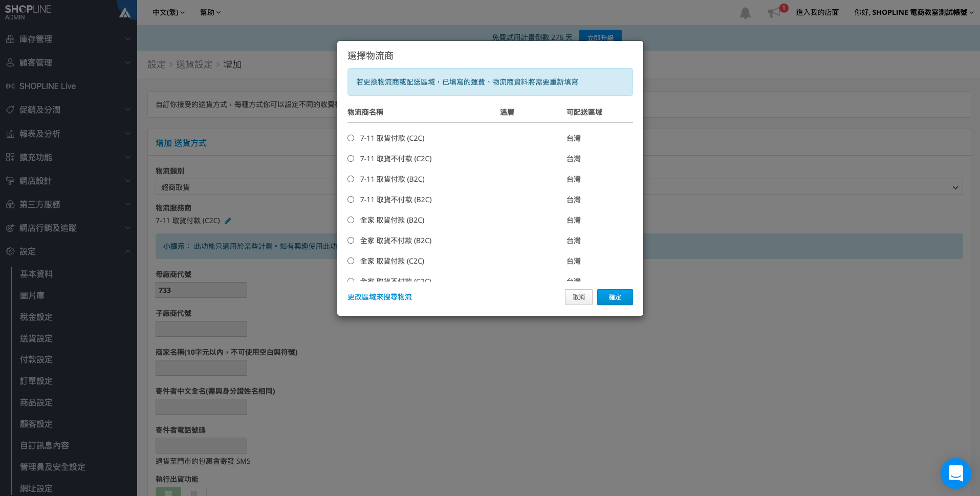
Task: Click the 子廠商代號 input field
Action: coord(201,329)
